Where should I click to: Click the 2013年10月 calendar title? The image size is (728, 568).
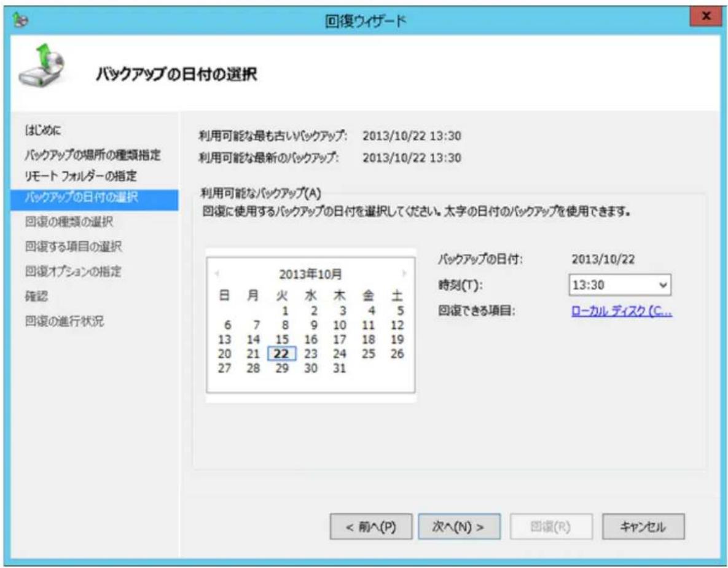click(310, 274)
